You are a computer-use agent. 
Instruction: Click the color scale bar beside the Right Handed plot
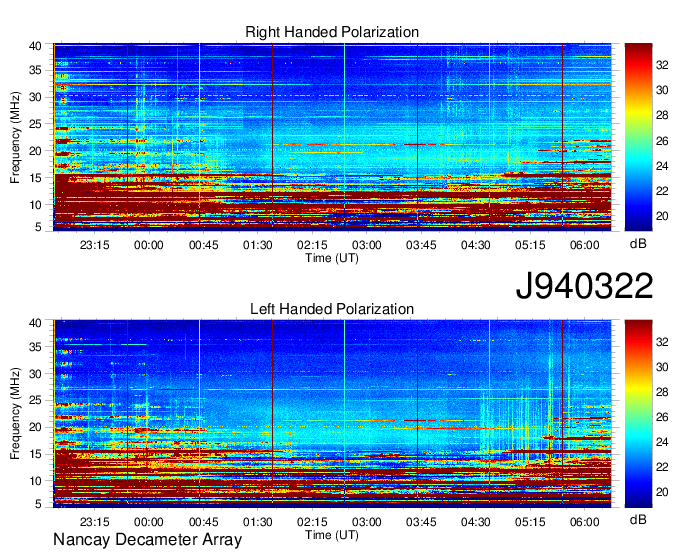point(638,137)
